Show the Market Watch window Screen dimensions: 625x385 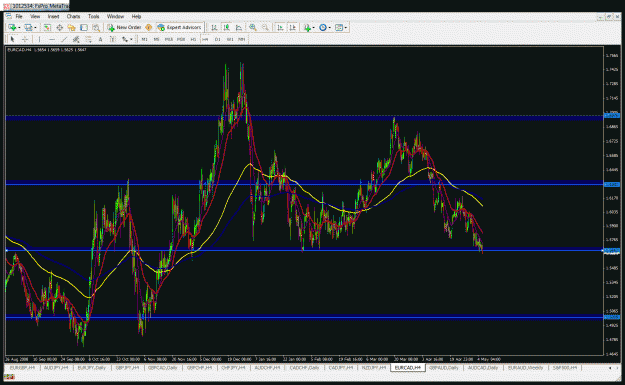click(x=47, y=28)
